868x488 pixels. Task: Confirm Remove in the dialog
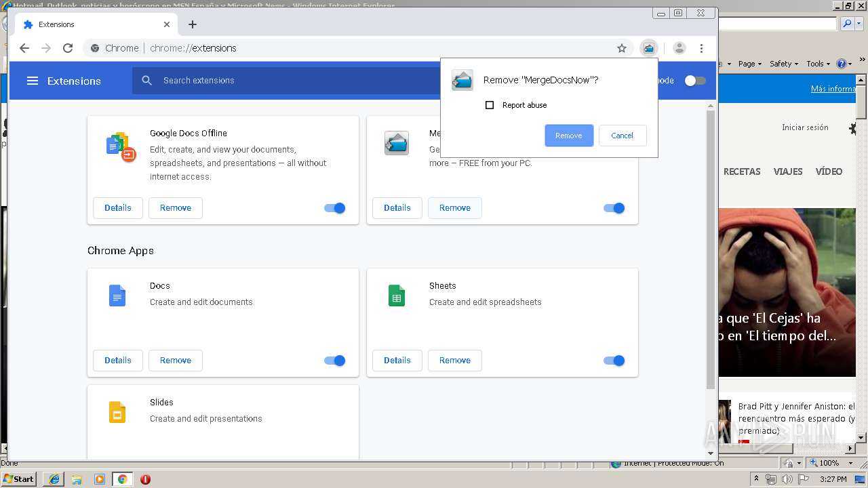coord(569,136)
